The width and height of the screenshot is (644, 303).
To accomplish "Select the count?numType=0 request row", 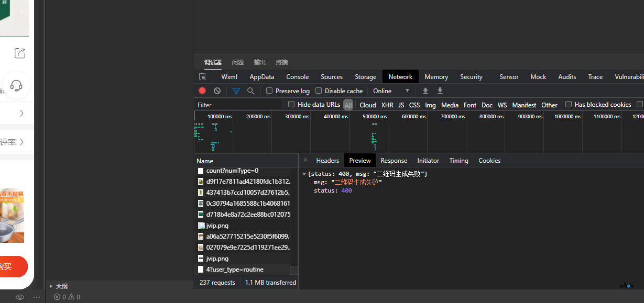I will pyautogui.click(x=243, y=171).
